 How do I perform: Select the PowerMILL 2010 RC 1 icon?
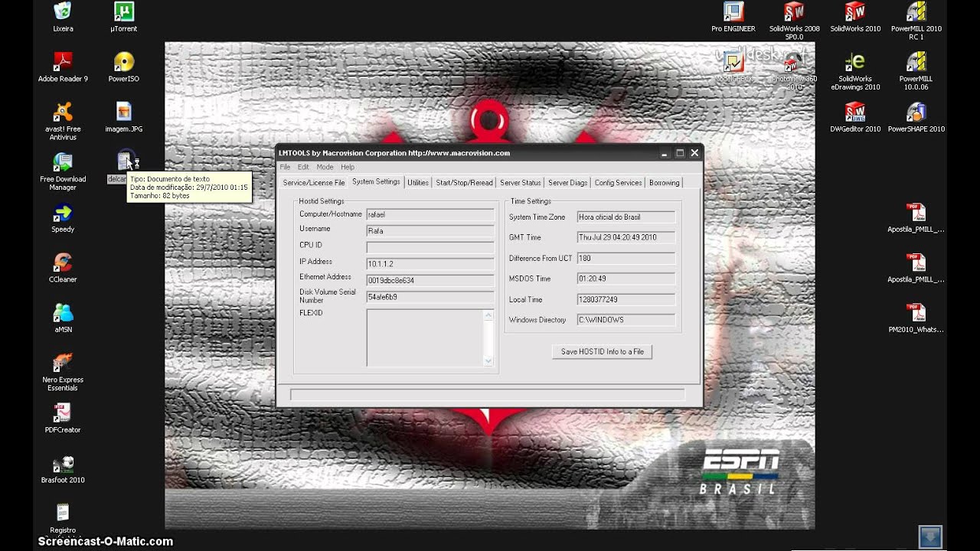point(916,11)
